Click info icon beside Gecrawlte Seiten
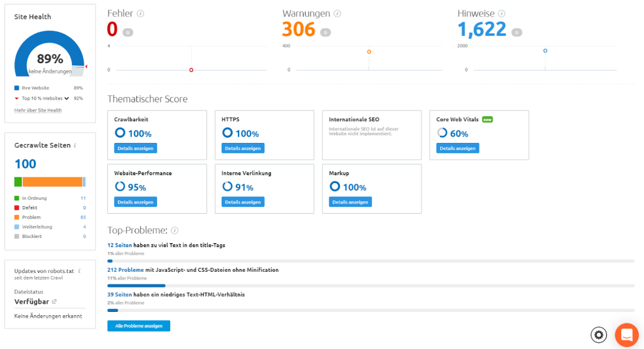 coord(75,145)
